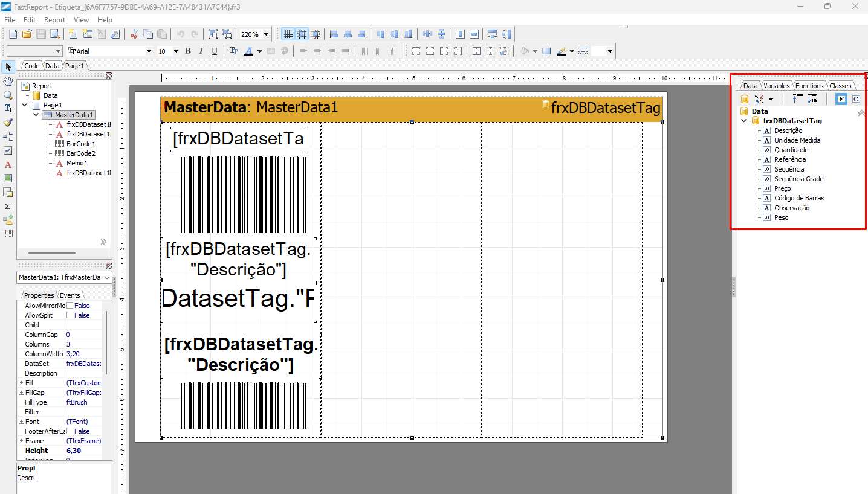Choose the Barcode object tool

(8, 234)
